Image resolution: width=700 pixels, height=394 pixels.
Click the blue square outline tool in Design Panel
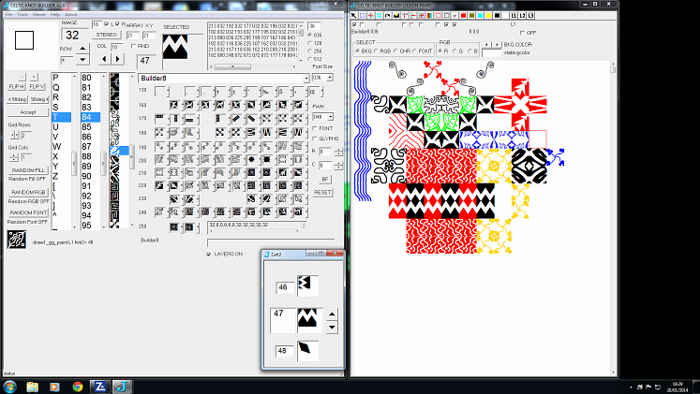point(362,16)
